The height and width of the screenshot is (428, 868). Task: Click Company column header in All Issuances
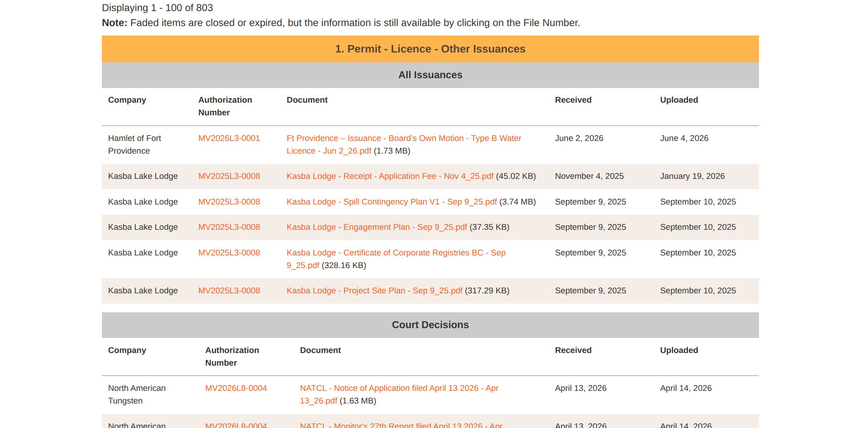(127, 100)
